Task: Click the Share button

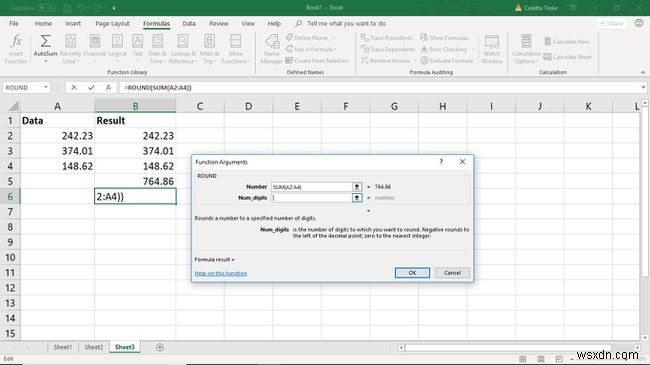Action: [611, 24]
